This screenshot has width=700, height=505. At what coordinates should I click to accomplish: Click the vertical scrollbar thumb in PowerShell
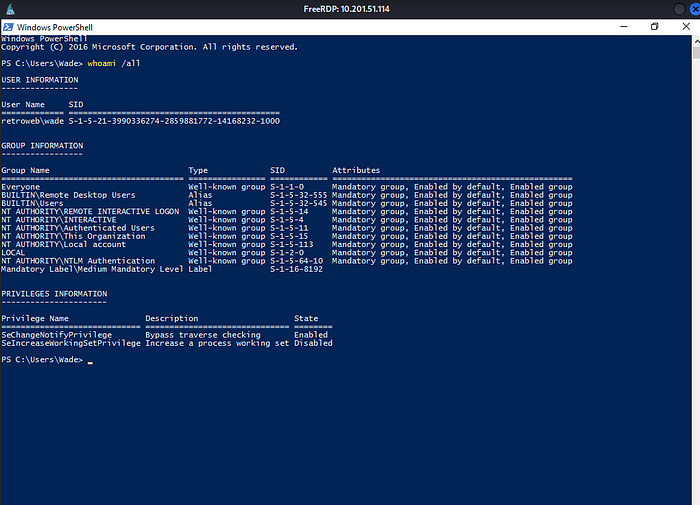click(696, 52)
